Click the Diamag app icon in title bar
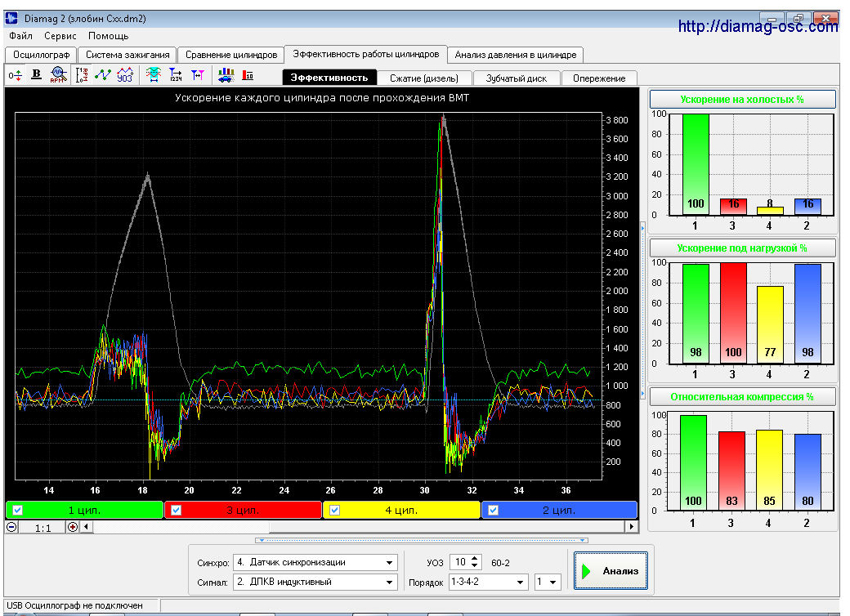This screenshot has width=850, height=616. 11,19
